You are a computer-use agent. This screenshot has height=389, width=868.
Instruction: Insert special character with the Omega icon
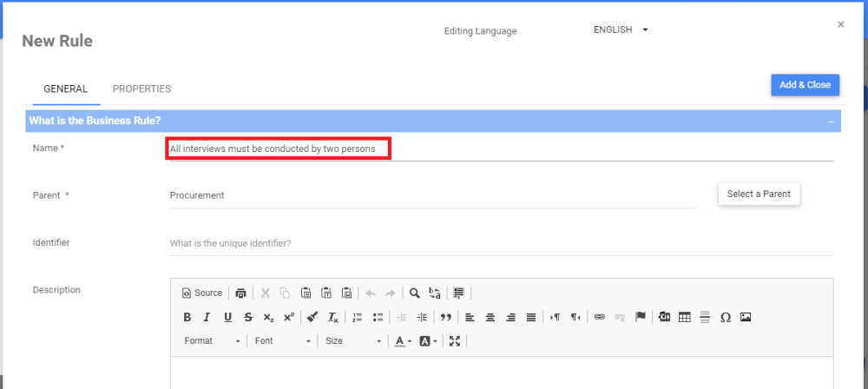pos(726,318)
